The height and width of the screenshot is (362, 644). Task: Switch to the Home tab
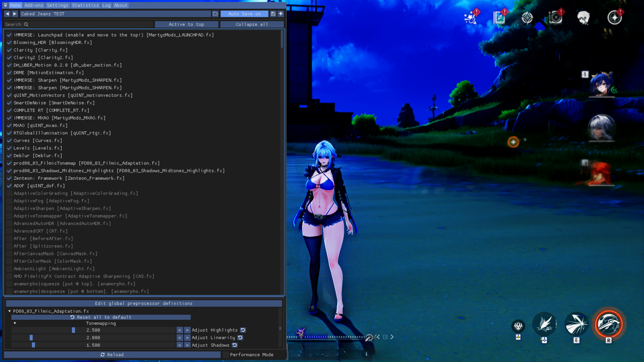pyautogui.click(x=15, y=5)
